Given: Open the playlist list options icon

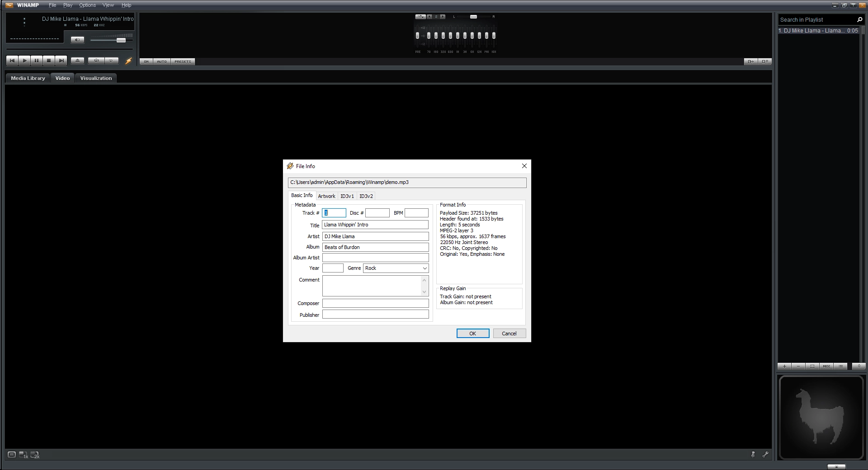Looking at the screenshot, I should coord(840,367).
